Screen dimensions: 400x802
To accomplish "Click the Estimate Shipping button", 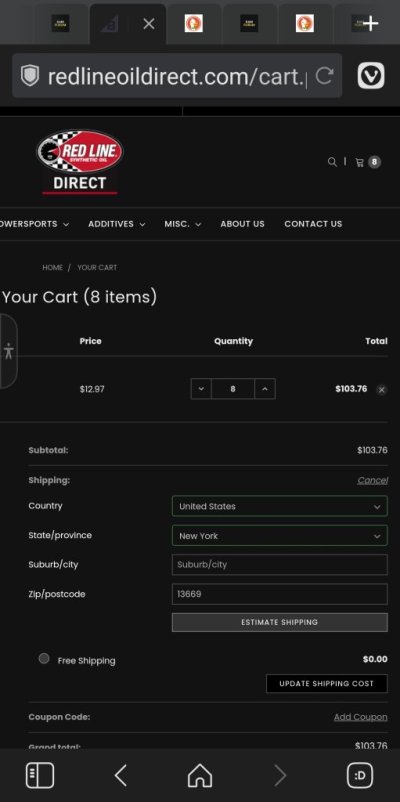I will point(280,622).
